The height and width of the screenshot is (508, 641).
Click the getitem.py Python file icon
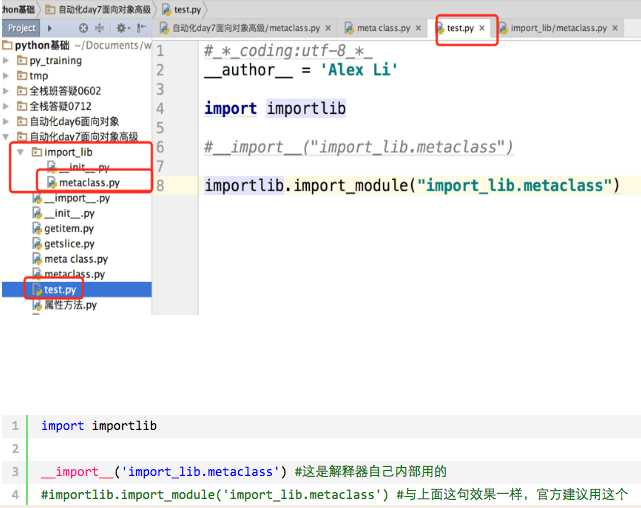point(37,228)
